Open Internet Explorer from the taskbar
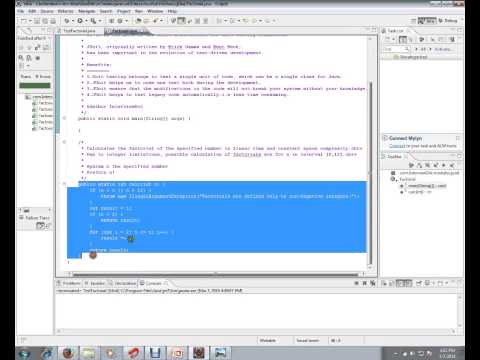Viewport: 480px width, 360px height. pyautogui.click(x=47, y=353)
